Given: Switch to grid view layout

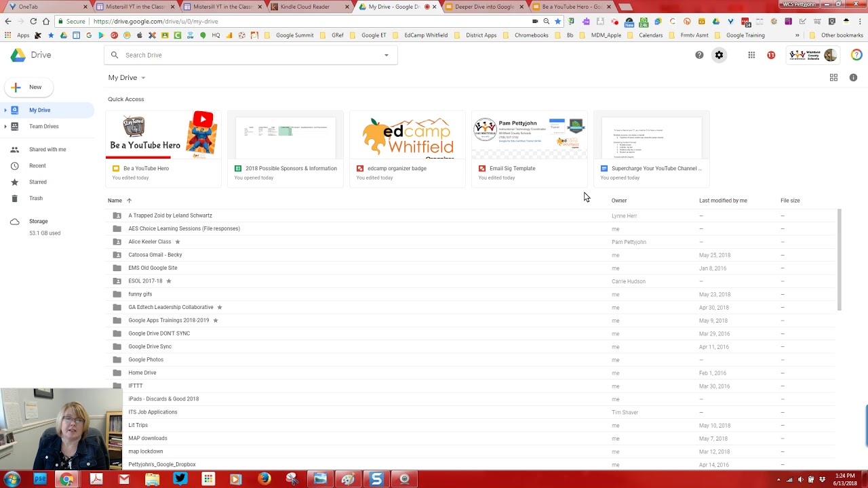Looking at the screenshot, I should point(833,77).
